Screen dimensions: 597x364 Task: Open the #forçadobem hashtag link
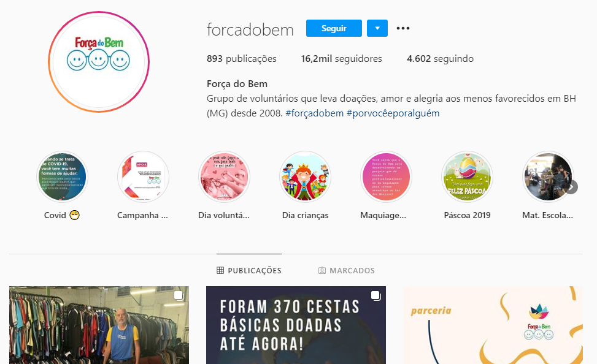tap(315, 113)
